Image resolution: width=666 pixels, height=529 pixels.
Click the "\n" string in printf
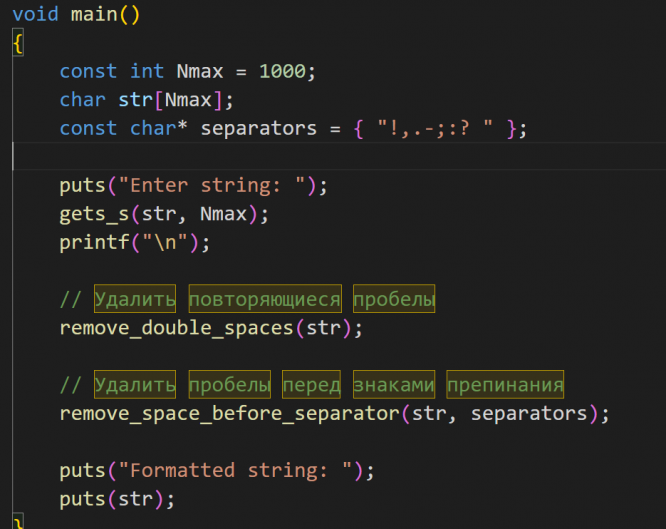[165, 243]
